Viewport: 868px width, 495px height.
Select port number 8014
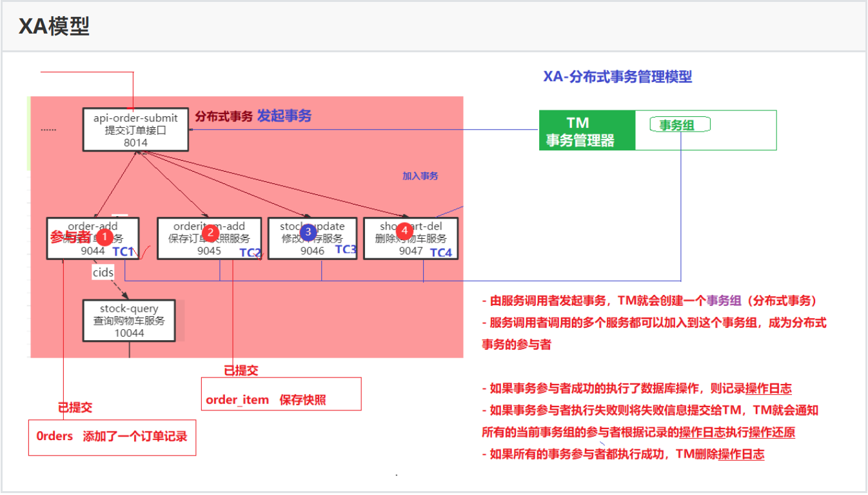135,143
